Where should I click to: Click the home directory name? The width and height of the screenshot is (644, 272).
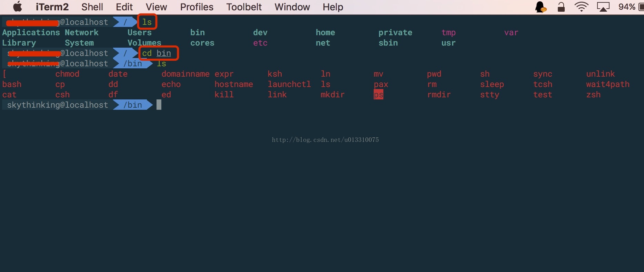click(325, 32)
